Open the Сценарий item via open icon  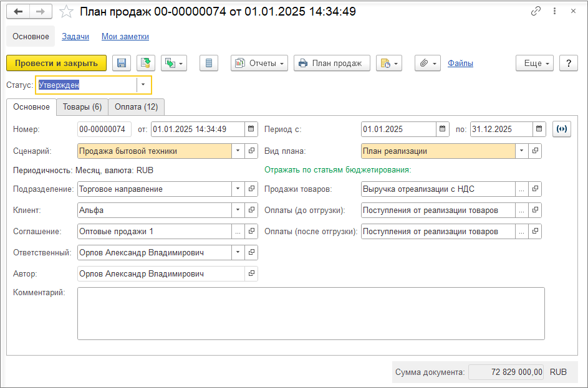coord(251,151)
